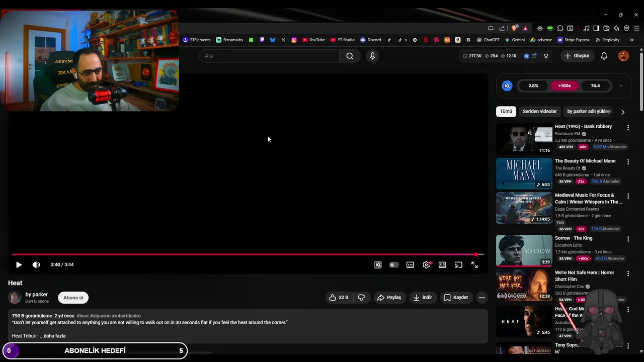The image size is (644, 362).
Task: Subscribe with the Abone ol button
Action: (73, 298)
